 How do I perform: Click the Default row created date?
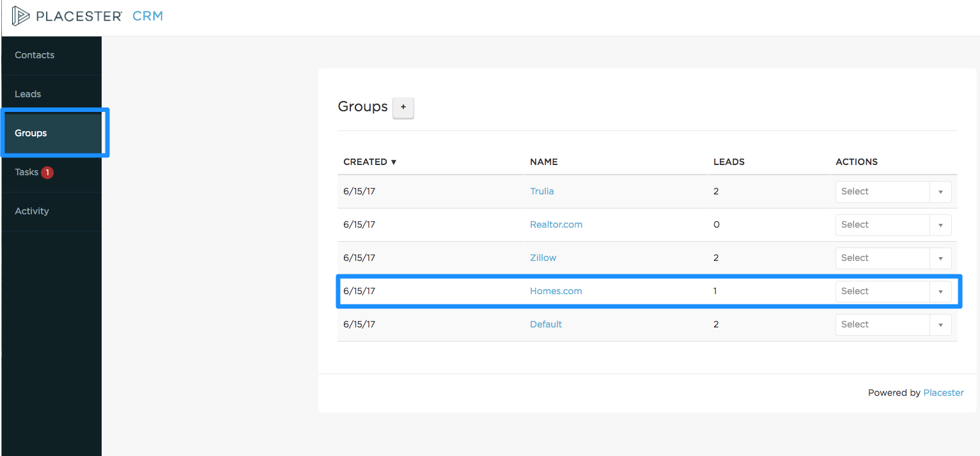[359, 324]
